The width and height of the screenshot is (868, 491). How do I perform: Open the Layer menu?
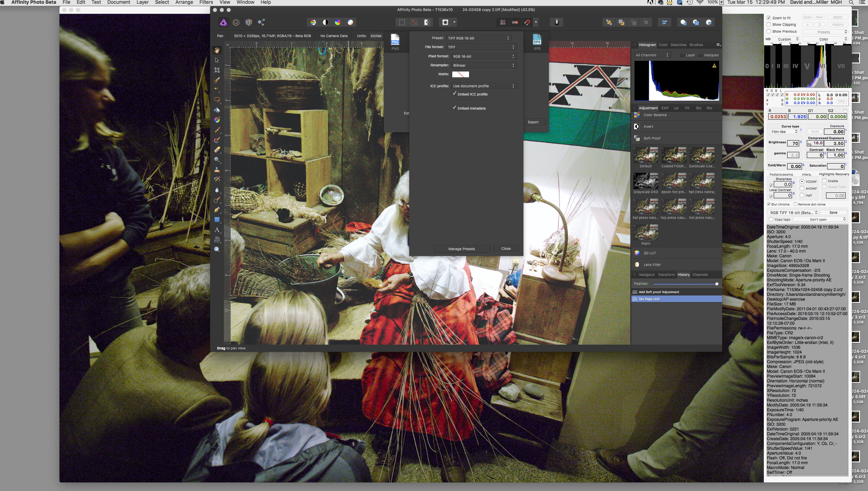[142, 2]
